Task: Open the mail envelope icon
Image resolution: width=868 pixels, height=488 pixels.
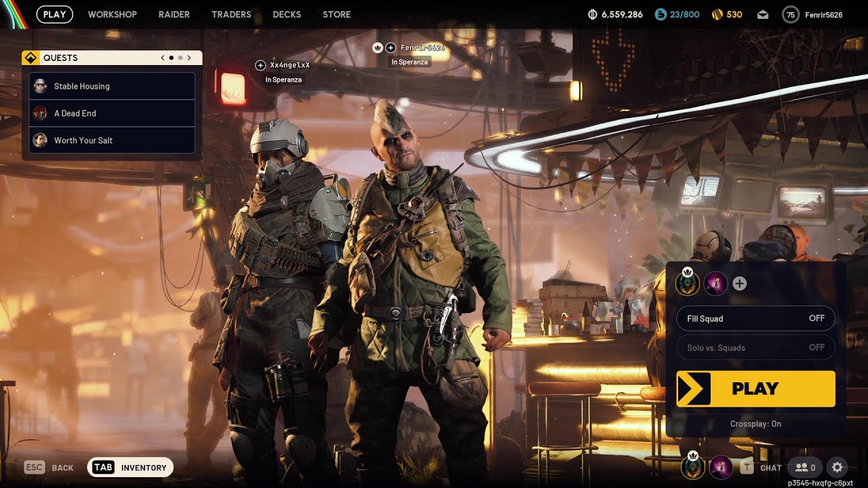Action: coord(763,14)
